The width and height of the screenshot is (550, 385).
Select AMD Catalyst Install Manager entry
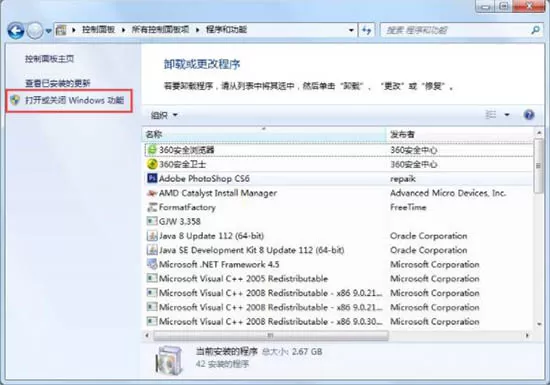pos(218,193)
